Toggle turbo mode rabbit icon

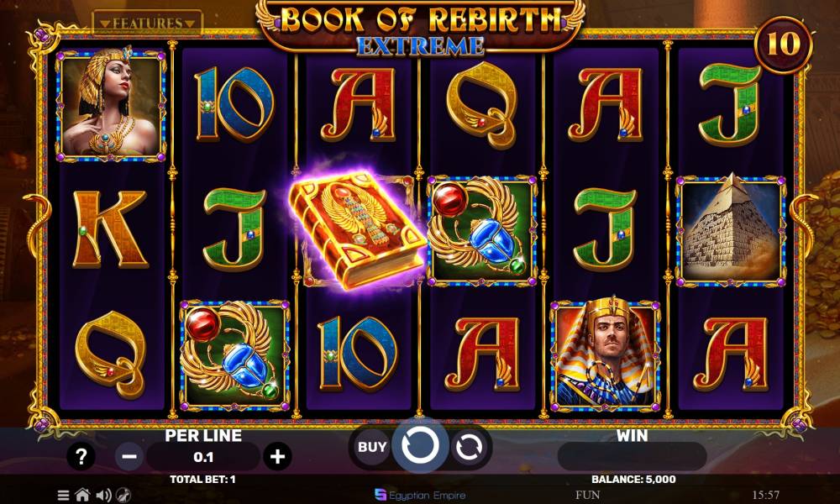[123, 495]
